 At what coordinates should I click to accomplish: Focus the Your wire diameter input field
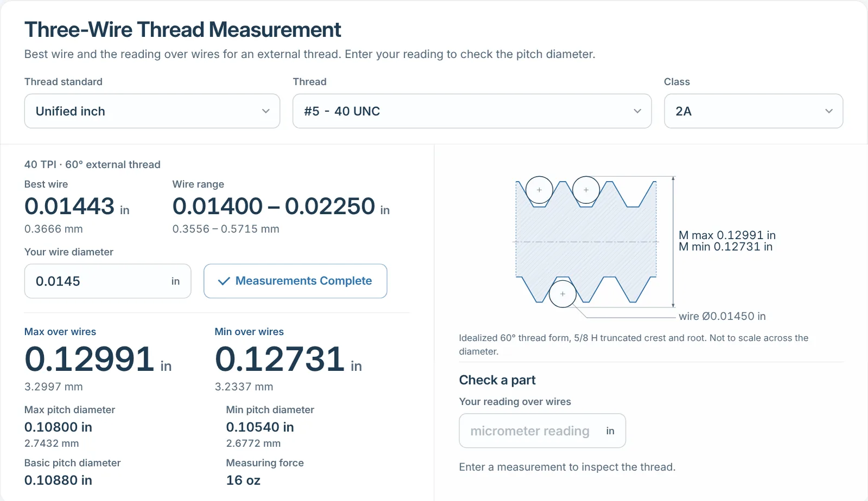[x=107, y=281]
